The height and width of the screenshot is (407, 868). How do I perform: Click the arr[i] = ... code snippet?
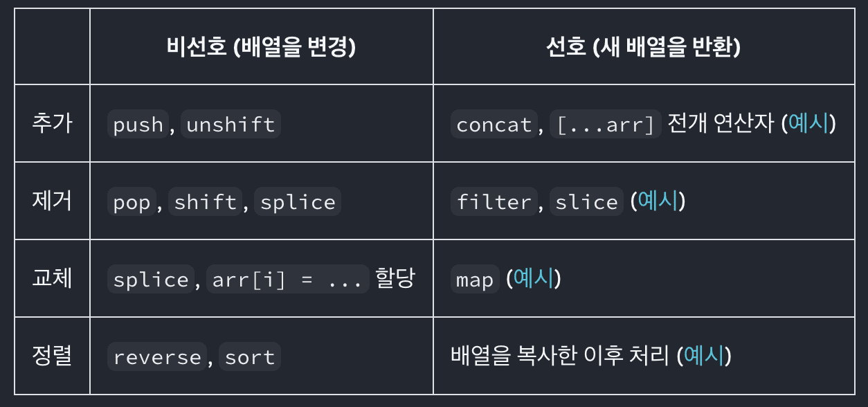tap(287, 280)
